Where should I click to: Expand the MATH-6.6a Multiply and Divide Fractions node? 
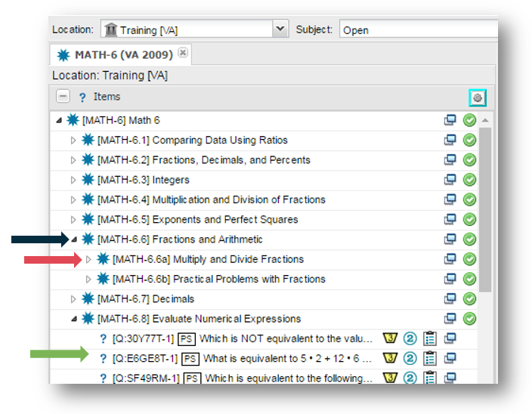(x=88, y=259)
